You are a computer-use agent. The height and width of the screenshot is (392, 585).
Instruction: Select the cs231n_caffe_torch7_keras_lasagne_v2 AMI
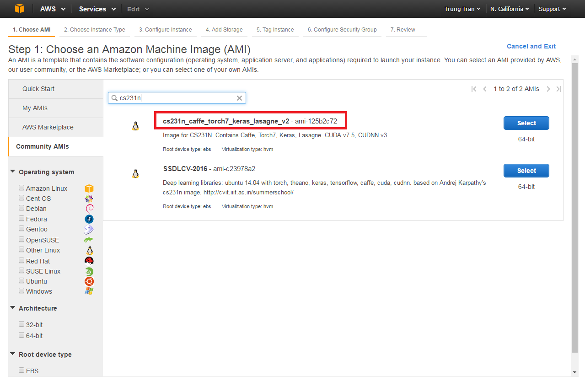click(526, 123)
